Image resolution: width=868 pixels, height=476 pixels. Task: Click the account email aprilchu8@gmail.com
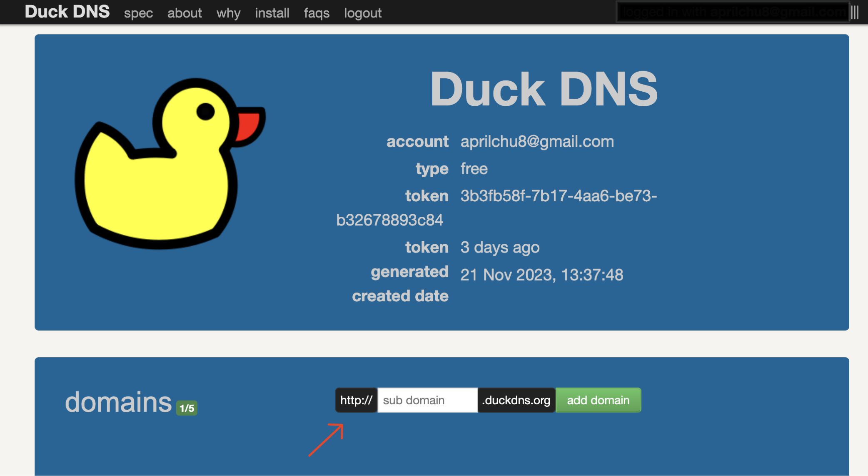click(537, 142)
